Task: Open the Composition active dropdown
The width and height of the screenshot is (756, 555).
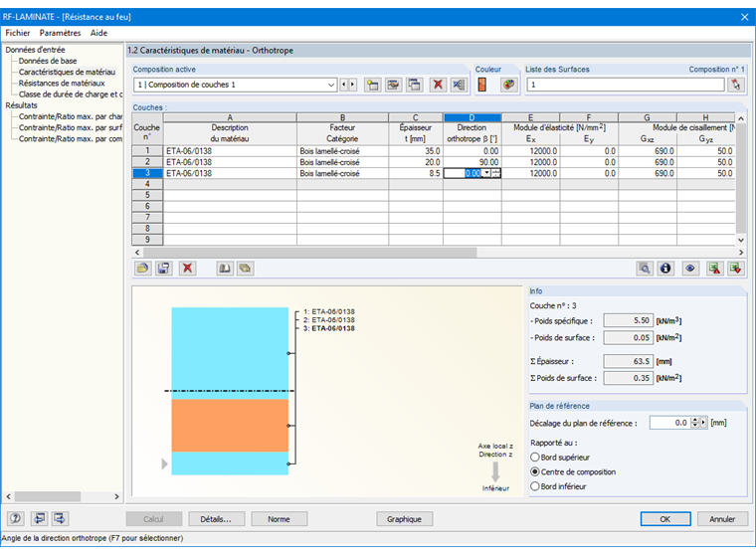Action: pyautogui.click(x=331, y=85)
